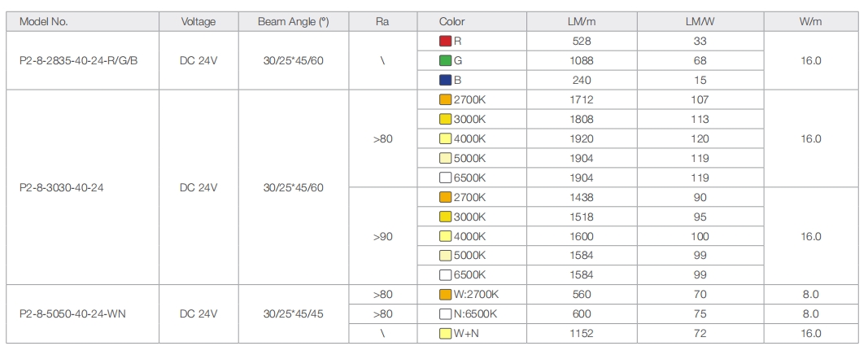Select the 1088 LM/m value
Screen dimensions: 868x355
click(581, 60)
